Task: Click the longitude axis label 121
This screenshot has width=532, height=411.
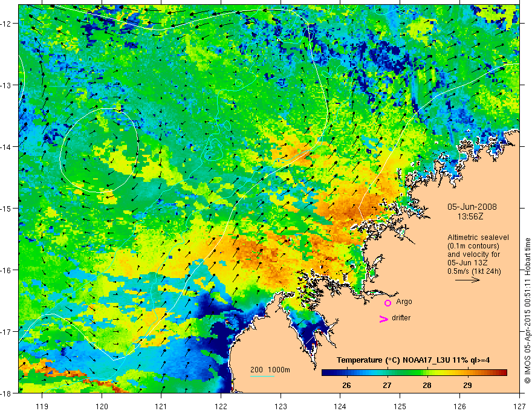Action: point(161,406)
